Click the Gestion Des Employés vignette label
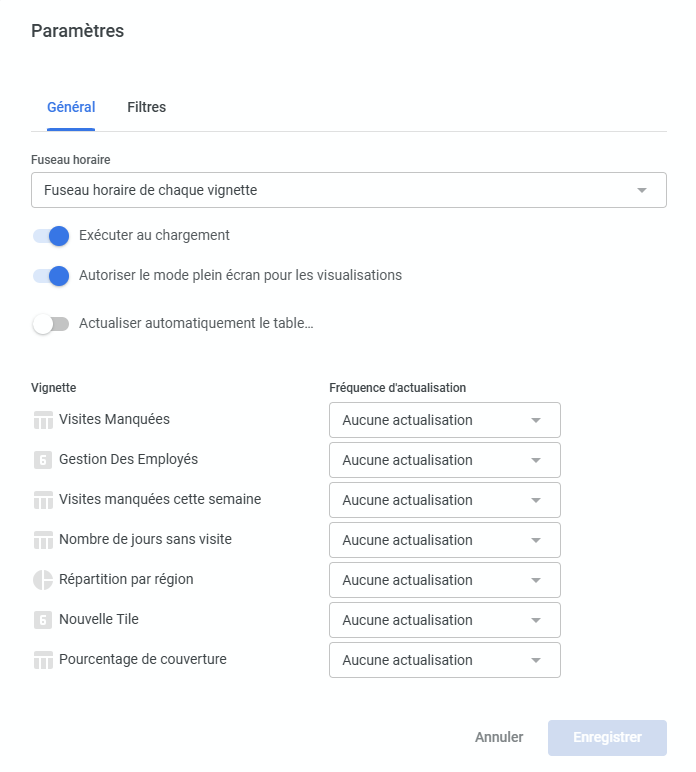Image resolution: width=696 pixels, height=772 pixels. 128,459
